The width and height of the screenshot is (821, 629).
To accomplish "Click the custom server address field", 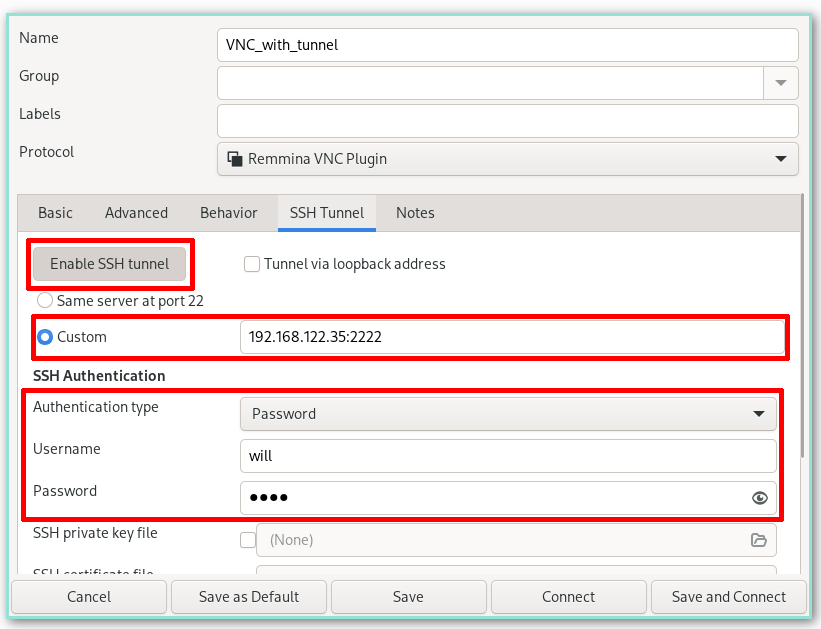I will (x=512, y=338).
